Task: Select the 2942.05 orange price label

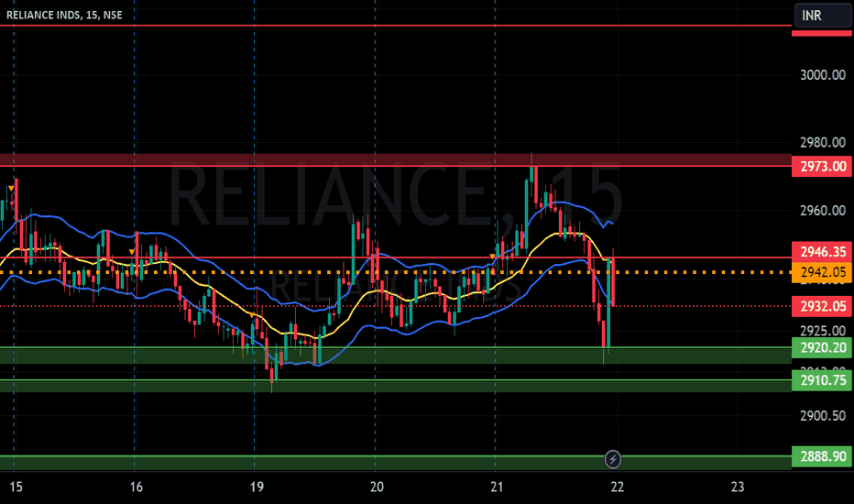Action: [822, 272]
